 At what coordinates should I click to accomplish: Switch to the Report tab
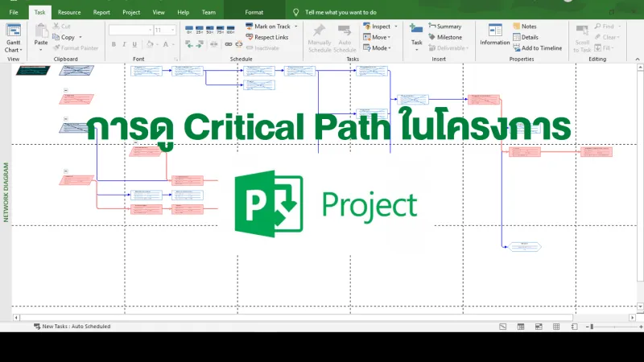click(x=101, y=12)
